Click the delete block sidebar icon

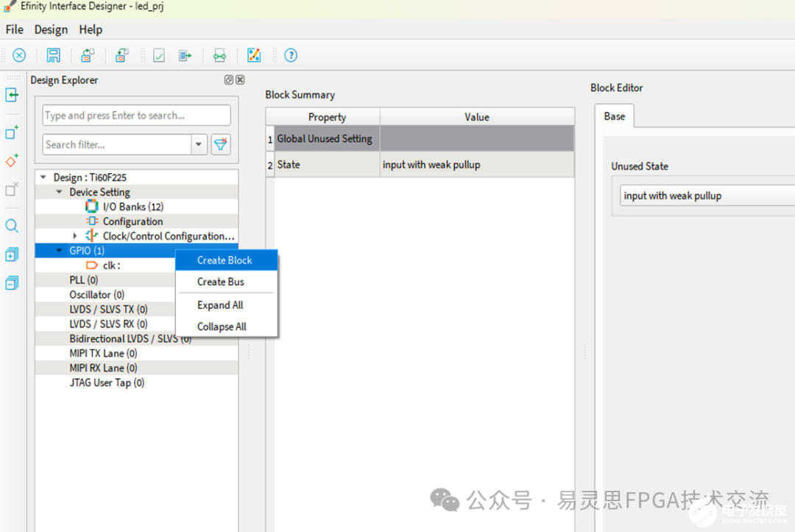[x=12, y=189]
